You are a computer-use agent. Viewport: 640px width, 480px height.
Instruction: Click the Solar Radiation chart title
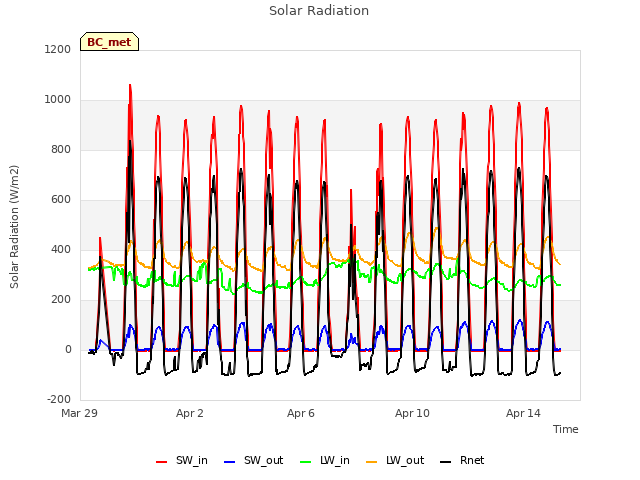(319, 11)
